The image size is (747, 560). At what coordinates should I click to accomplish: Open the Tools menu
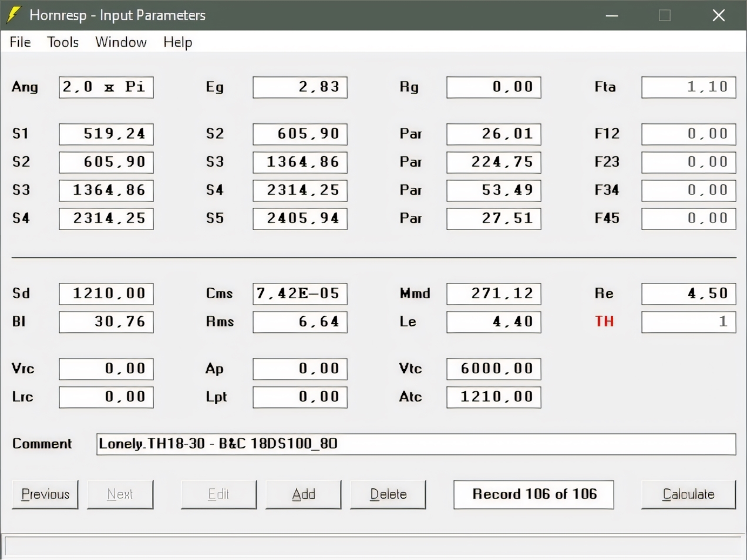[63, 42]
